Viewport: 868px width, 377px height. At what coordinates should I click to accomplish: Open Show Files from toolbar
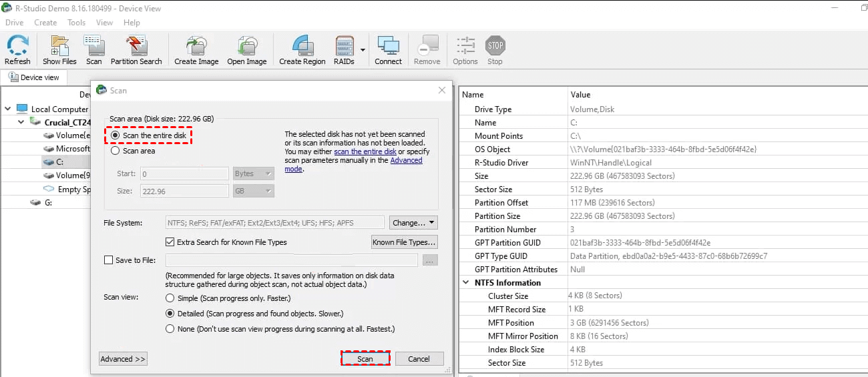[x=59, y=50]
